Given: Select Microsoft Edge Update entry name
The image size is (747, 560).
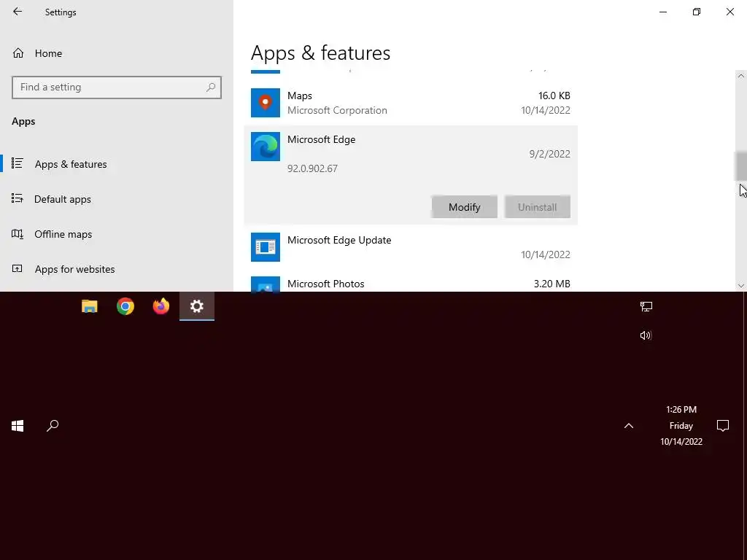Looking at the screenshot, I should pyautogui.click(x=339, y=240).
